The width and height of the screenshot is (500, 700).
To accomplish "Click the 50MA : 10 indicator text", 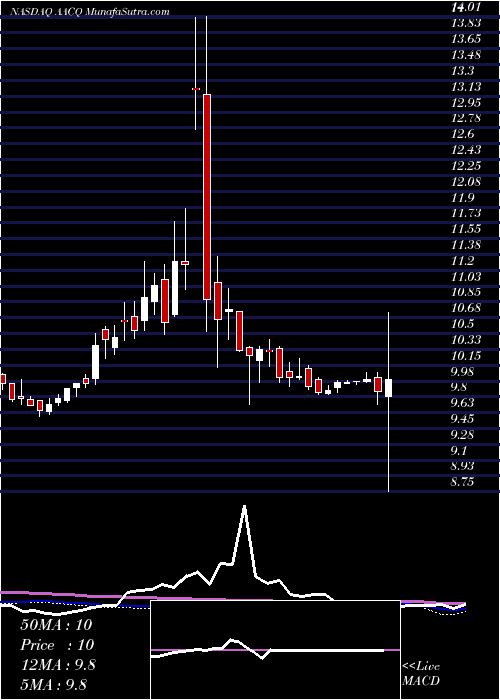I will pos(56,625).
